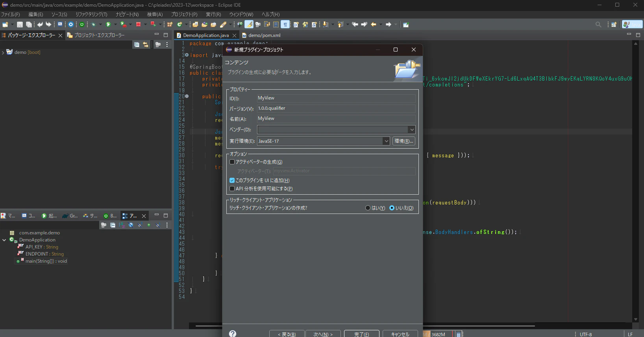
Task: Enable the API analysis checkbox
Action: [x=232, y=189]
